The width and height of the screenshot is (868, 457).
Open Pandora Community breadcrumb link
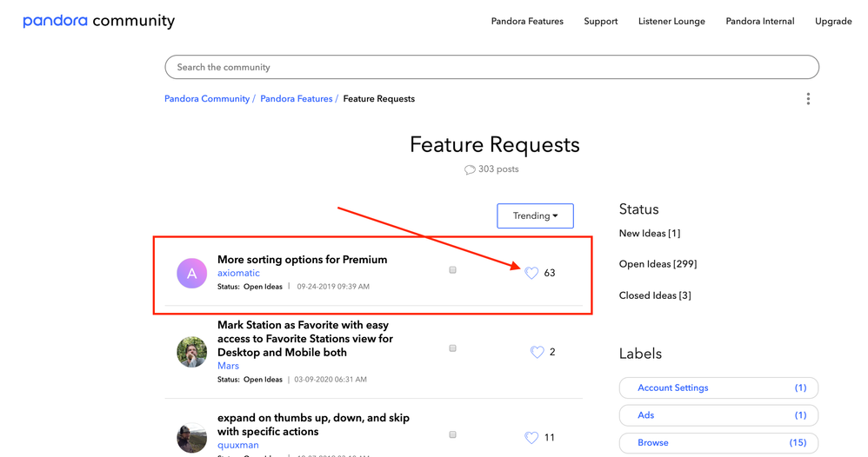point(207,99)
